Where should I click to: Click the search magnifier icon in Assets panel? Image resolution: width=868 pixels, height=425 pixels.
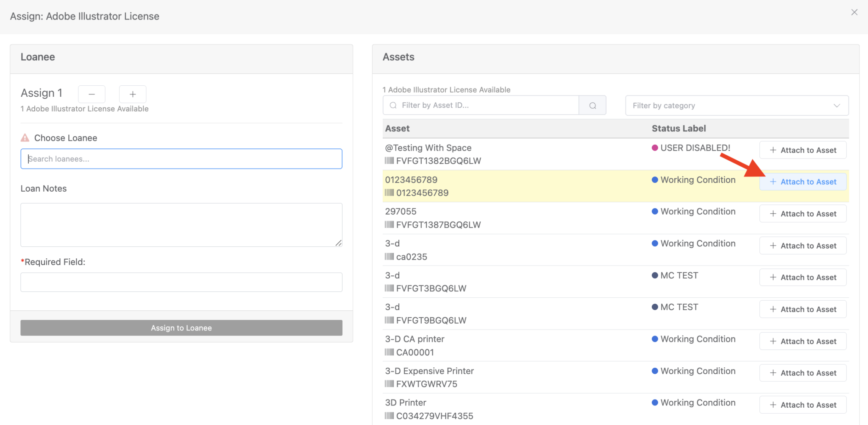[593, 105]
